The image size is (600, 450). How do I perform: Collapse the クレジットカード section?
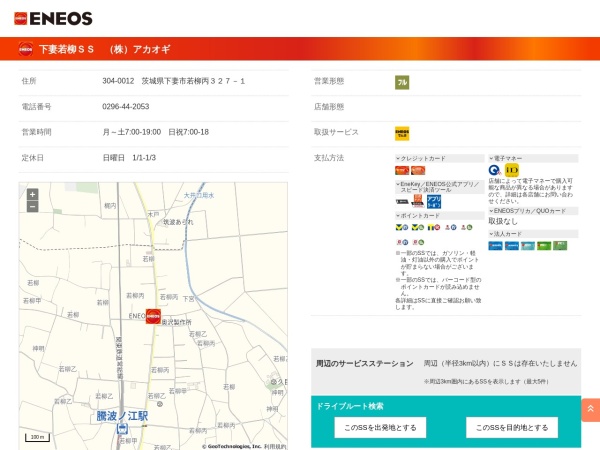(439, 158)
